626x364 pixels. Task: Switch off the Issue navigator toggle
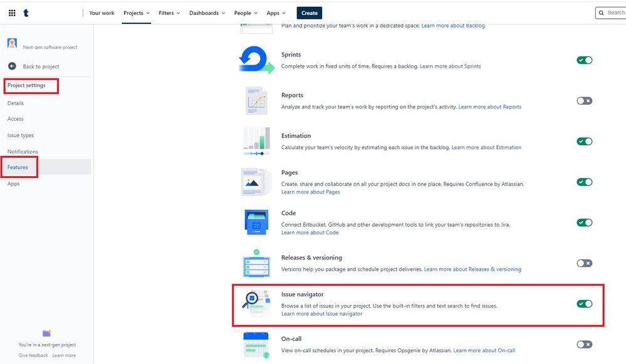[585, 304]
